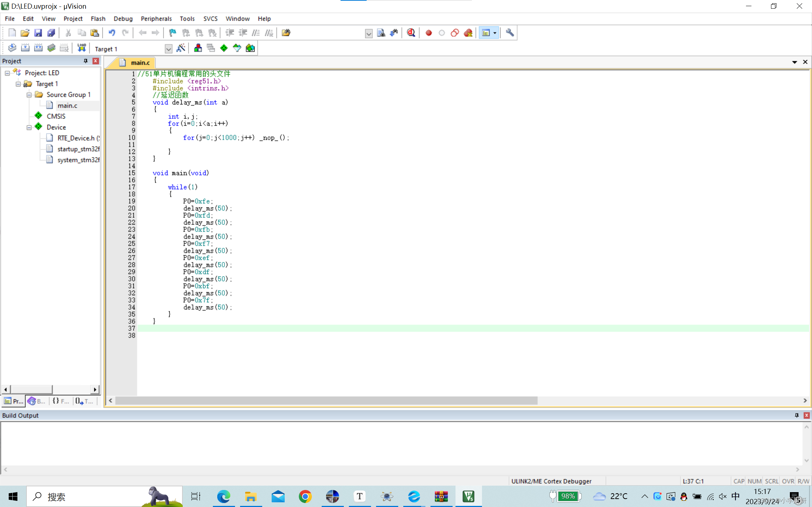Screen dimensions: 812x507
Task: Start the debug session magnifier icon
Action: pos(411,33)
